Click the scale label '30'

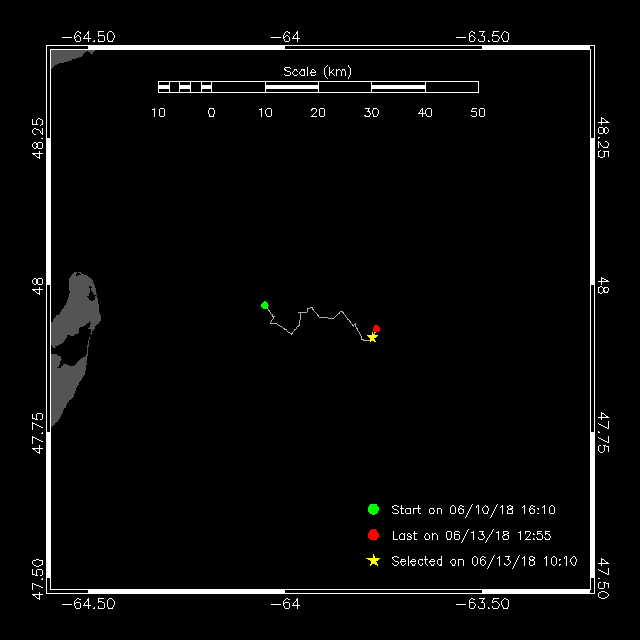click(x=371, y=113)
